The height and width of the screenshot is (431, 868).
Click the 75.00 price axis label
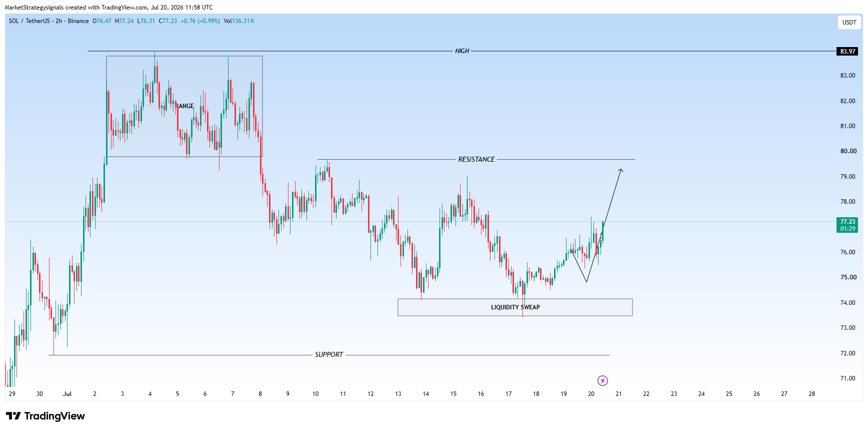pos(848,277)
